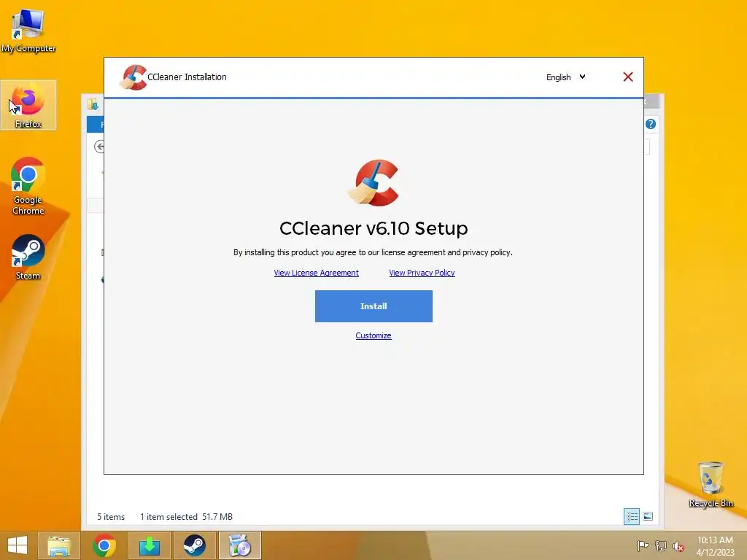Screen dimensions: 747x560
Task: Click the '5 items' status bar text
Action: tap(111, 517)
